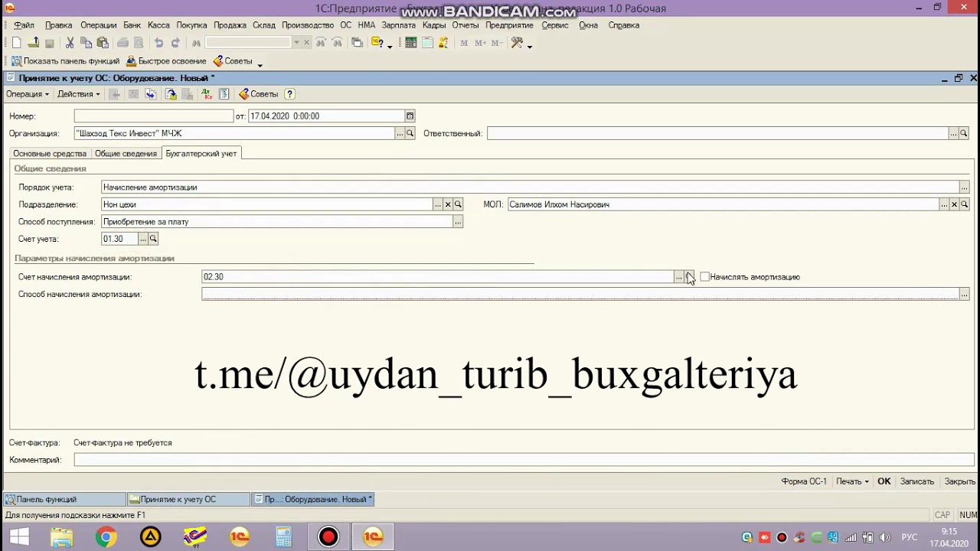980x551 pixels.
Task: Click the magnifier next to Ответственный field
Action: 964,133
